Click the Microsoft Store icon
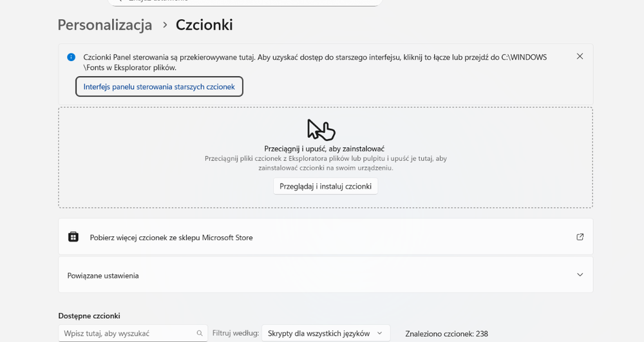This screenshot has height=342, width=644. pyautogui.click(x=73, y=237)
